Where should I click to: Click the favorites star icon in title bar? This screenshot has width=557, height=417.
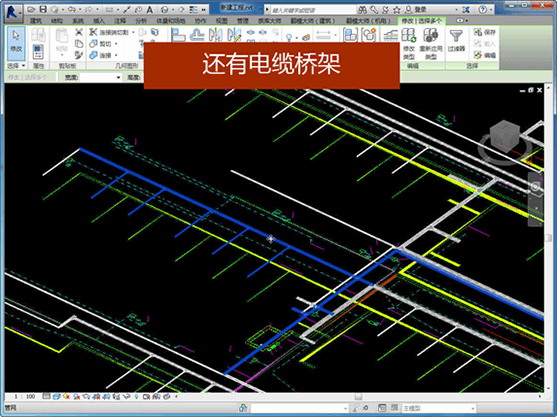coord(397,10)
